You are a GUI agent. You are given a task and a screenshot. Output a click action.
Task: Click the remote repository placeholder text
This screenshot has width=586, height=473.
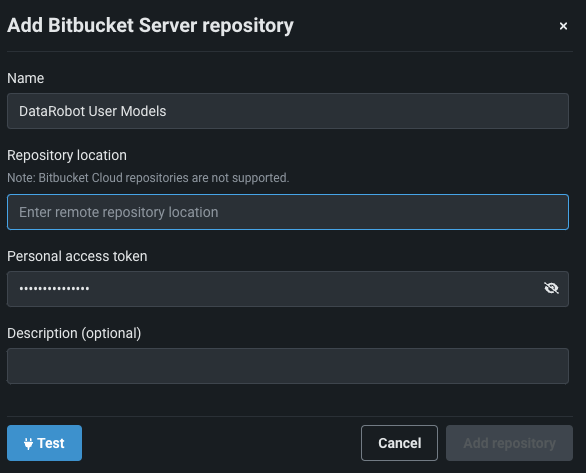(118, 212)
